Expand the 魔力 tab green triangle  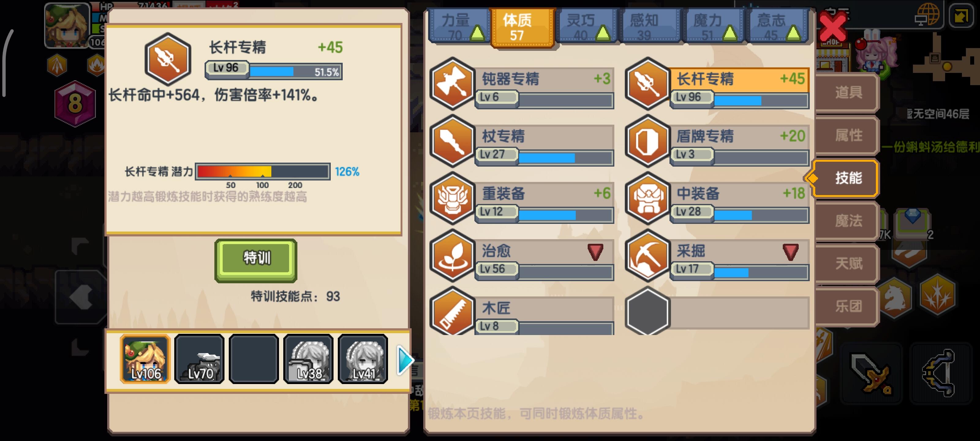pyautogui.click(x=730, y=33)
